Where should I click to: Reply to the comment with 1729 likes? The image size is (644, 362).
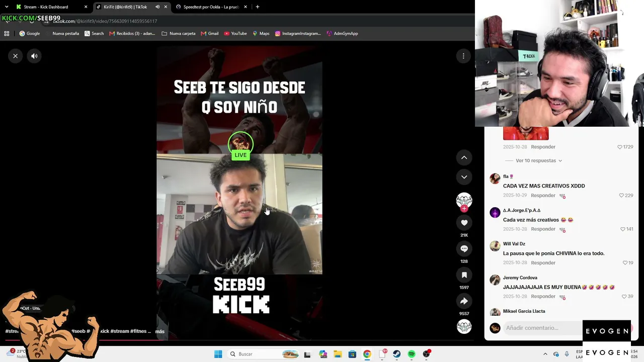tap(543, 147)
